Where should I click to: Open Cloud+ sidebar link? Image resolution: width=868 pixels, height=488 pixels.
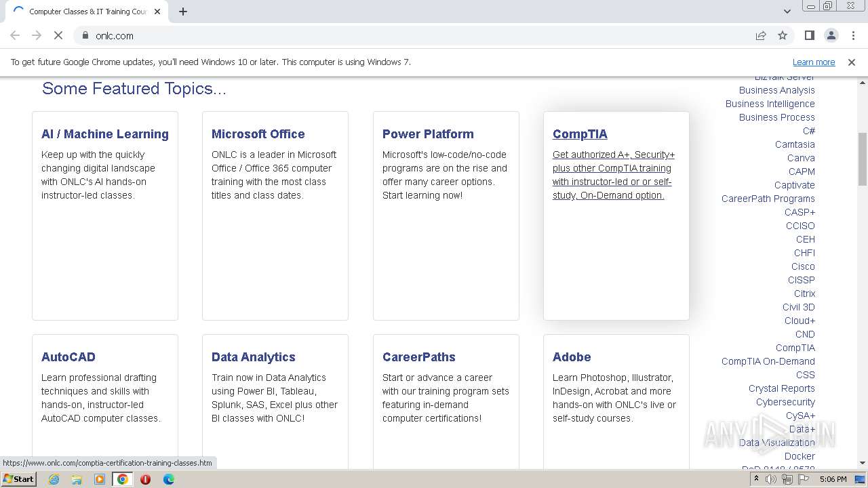pyautogui.click(x=800, y=321)
